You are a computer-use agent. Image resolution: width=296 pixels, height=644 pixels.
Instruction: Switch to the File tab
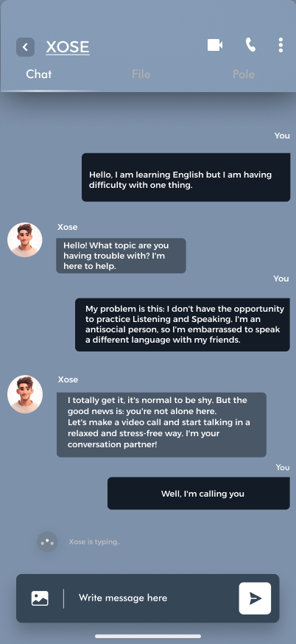(141, 74)
